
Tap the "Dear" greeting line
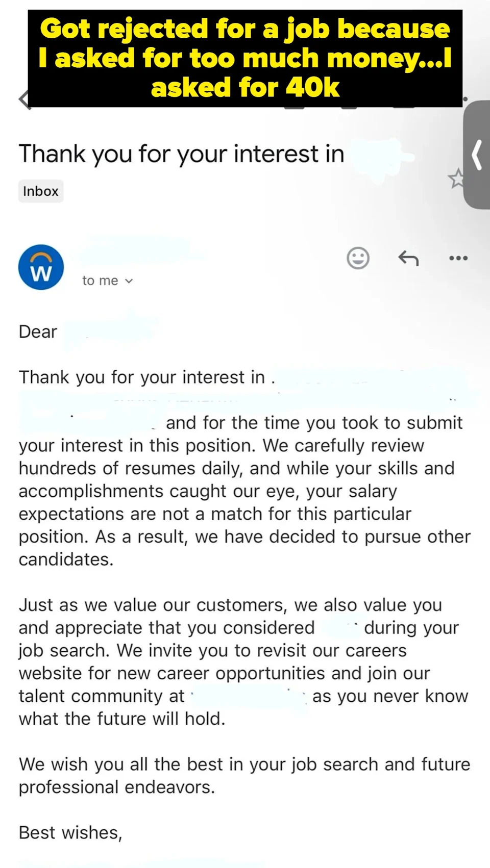click(38, 332)
